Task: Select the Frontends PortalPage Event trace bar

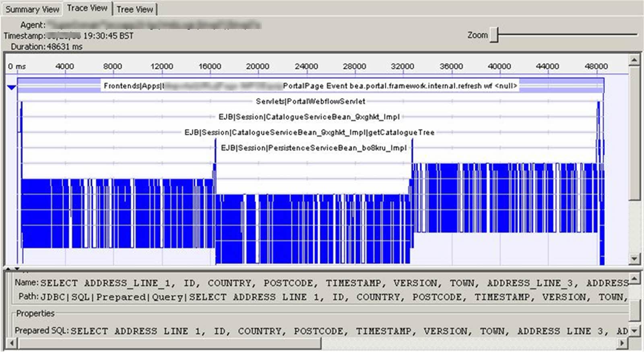Action: pos(310,85)
